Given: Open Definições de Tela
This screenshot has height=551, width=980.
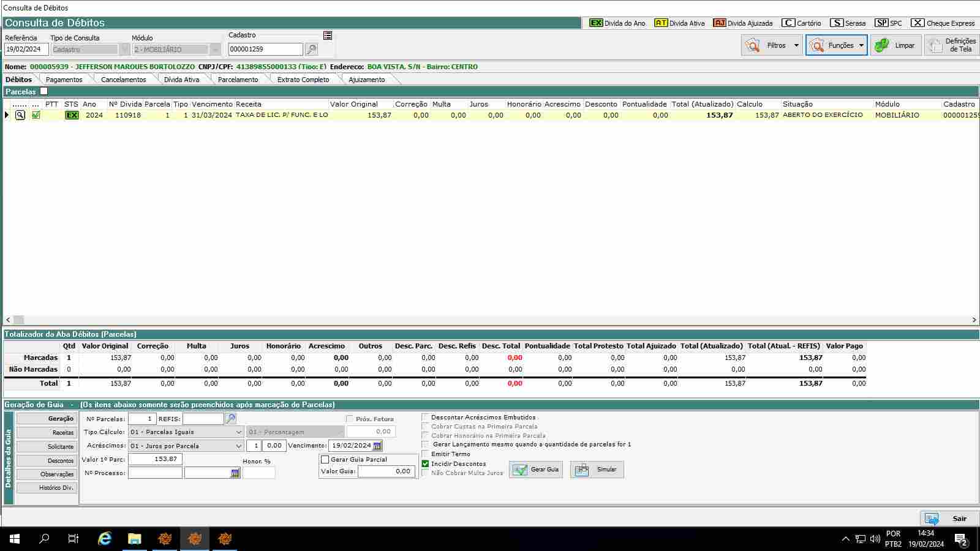Looking at the screenshot, I should click(x=952, y=45).
